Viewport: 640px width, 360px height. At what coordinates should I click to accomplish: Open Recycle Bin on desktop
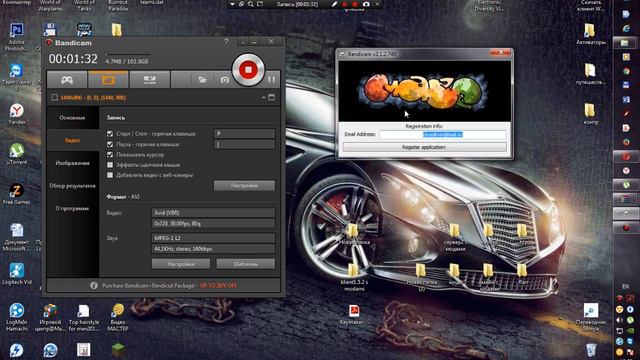point(591,350)
